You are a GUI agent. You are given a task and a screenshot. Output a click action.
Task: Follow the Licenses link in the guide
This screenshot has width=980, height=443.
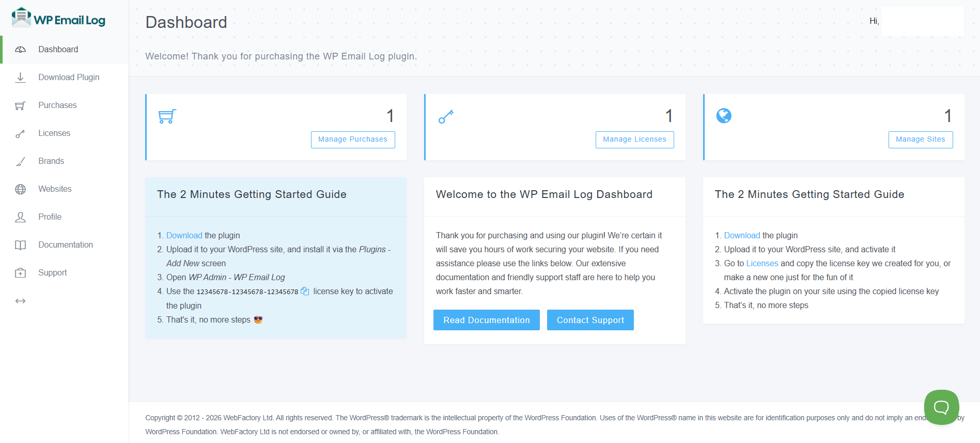click(x=762, y=264)
